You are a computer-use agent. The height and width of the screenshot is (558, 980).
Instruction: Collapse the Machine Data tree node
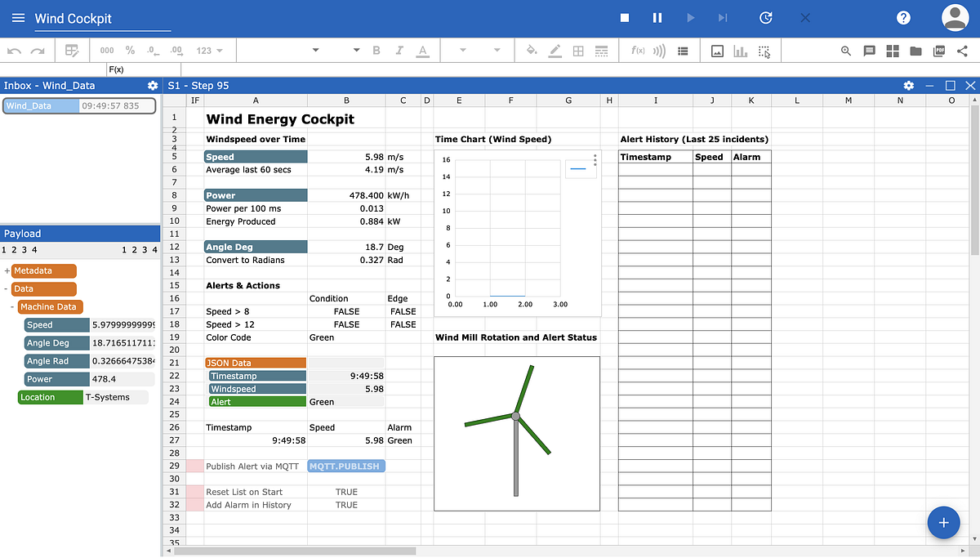click(x=13, y=307)
